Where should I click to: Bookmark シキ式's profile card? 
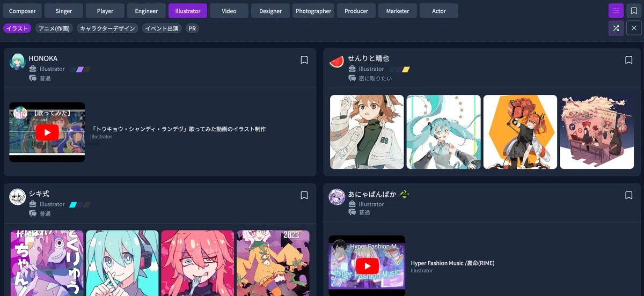point(304,195)
